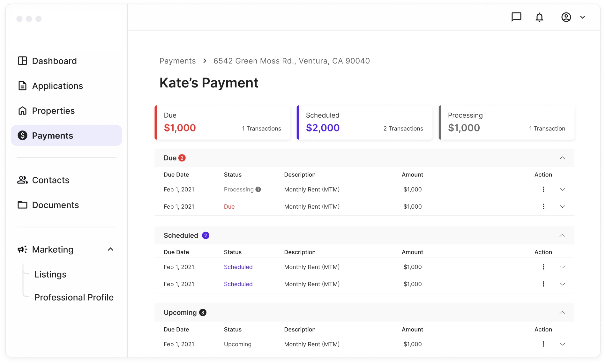606x364 pixels.
Task: Select Listings under Marketing
Action: coord(50,274)
